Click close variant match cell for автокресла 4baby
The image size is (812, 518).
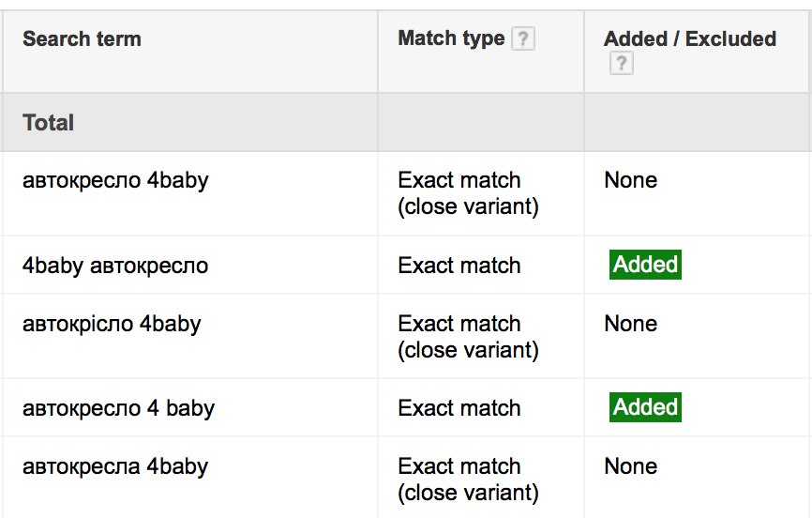pyautogui.click(x=468, y=480)
